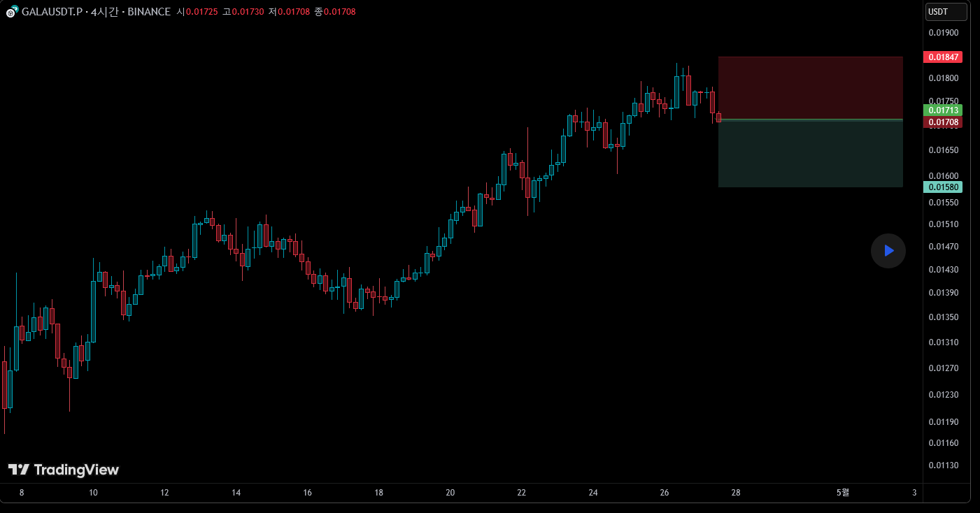Click the 0.01800 price axis label
Screen dimensions: 980x513
943,78
